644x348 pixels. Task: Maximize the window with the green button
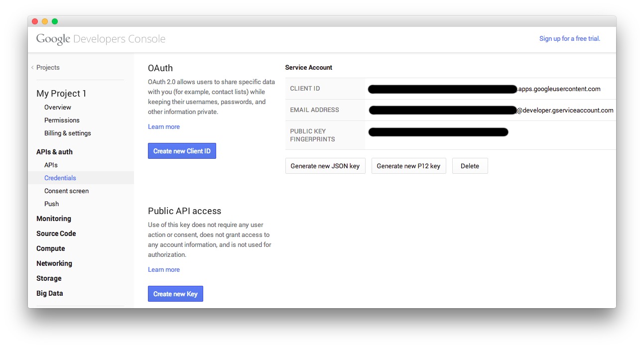click(x=55, y=21)
